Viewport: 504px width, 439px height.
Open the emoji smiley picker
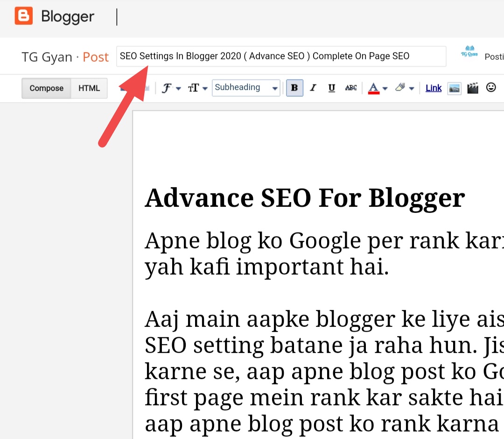[491, 87]
